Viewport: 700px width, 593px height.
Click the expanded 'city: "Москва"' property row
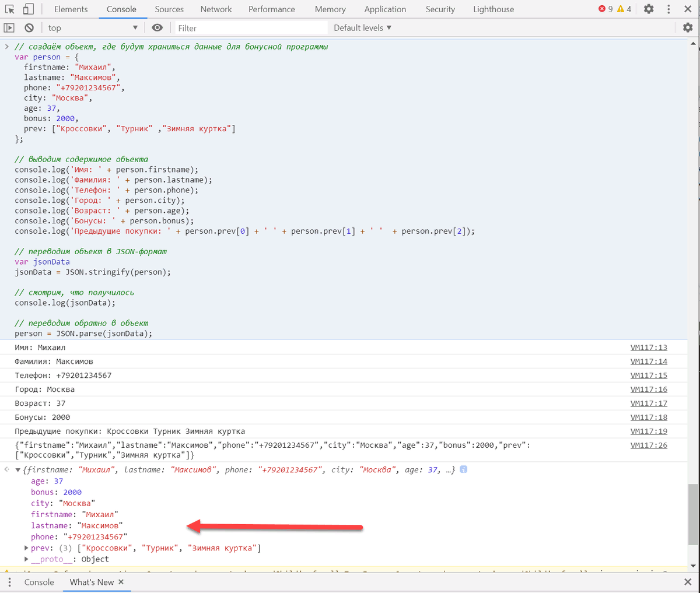coord(63,503)
